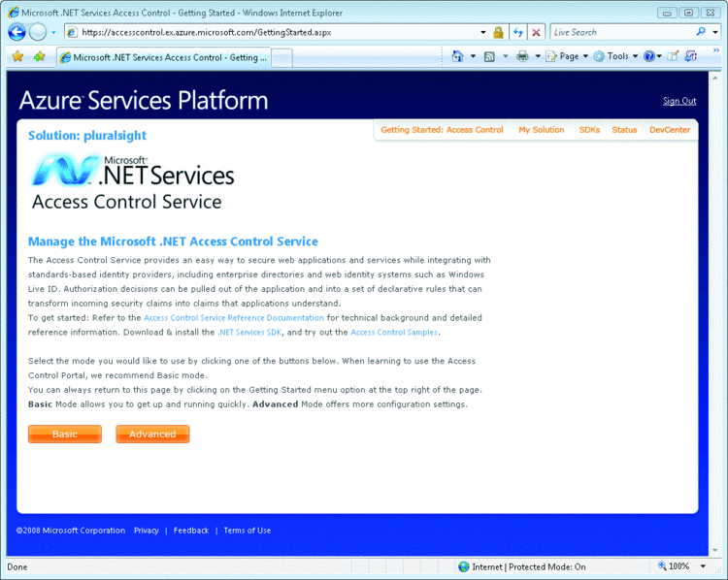728x580 pixels.
Task: Click the Internet zone globe icon
Action: pyautogui.click(x=463, y=566)
